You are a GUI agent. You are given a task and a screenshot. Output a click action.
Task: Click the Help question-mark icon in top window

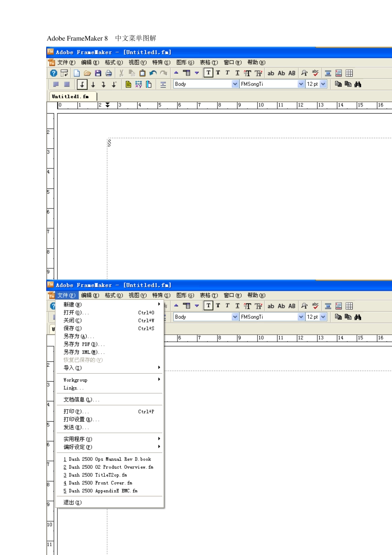point(54,73)
